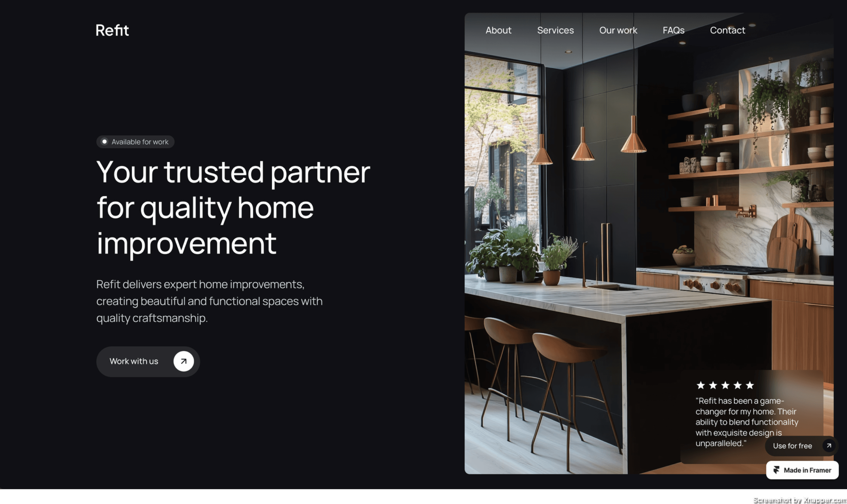
Task: Click the second rating star
Action: pos(713,385)
